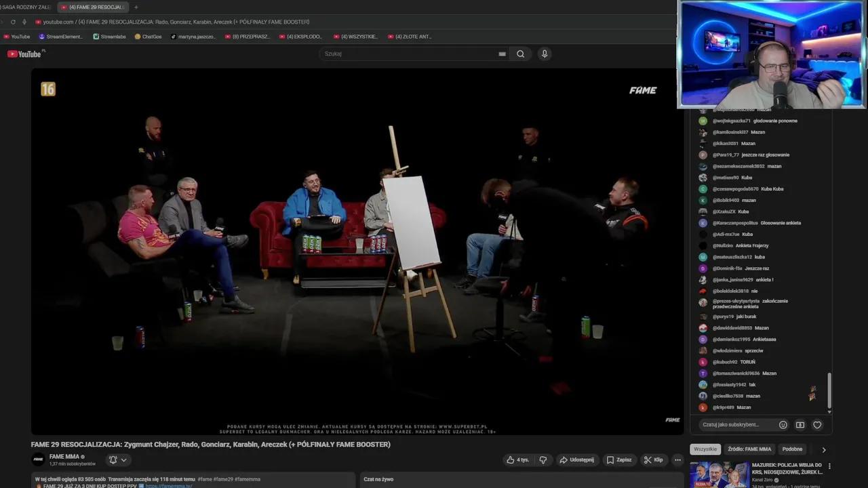Switch to the SAGA RODZINY browser tab
The image size is (868, 488).
[26, 7]
